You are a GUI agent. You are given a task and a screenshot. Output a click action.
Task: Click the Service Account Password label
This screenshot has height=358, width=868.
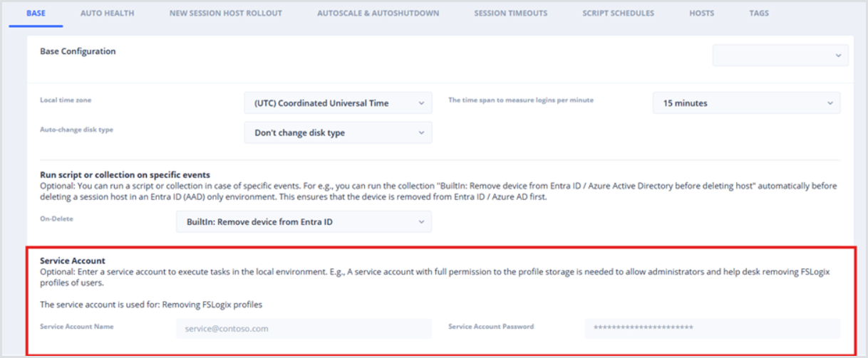tap(491, 327)
